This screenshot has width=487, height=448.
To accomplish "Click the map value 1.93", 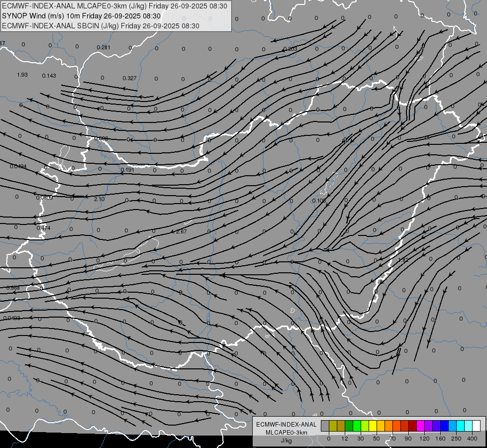I will coord(22,75).
